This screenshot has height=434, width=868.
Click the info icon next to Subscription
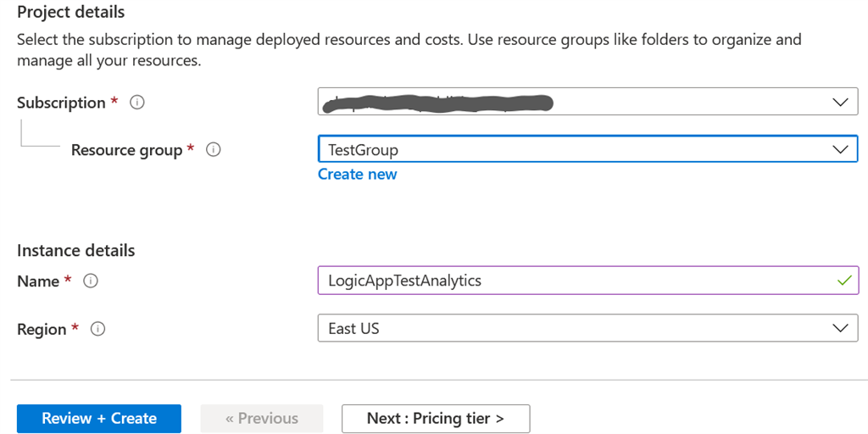pyautogui.click(x=137, y=103)
